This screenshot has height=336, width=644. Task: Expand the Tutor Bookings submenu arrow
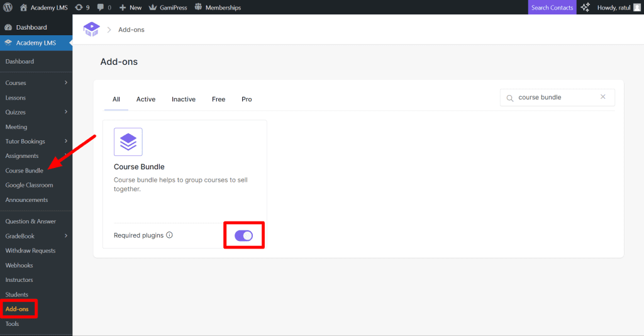(x=66, y=142)
